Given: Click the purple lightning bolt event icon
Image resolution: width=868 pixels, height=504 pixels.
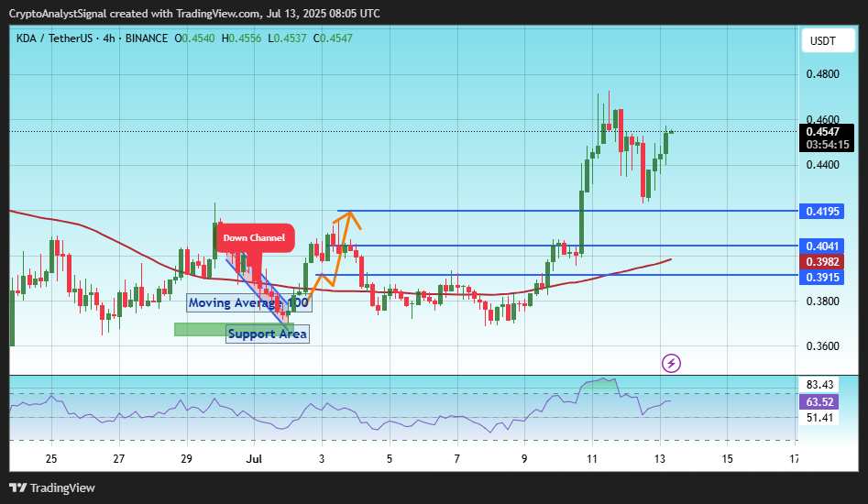Looking at the screenshot, I should [671, 364].
